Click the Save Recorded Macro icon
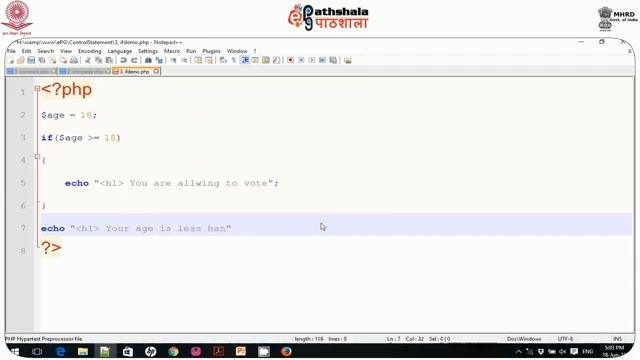This screenshot has width=640, height=360. pos(333,60)
